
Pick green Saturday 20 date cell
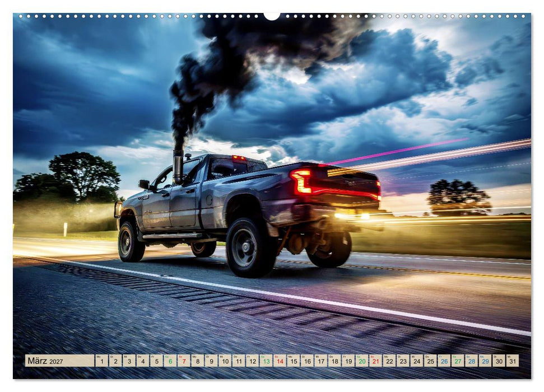point(362,361)
